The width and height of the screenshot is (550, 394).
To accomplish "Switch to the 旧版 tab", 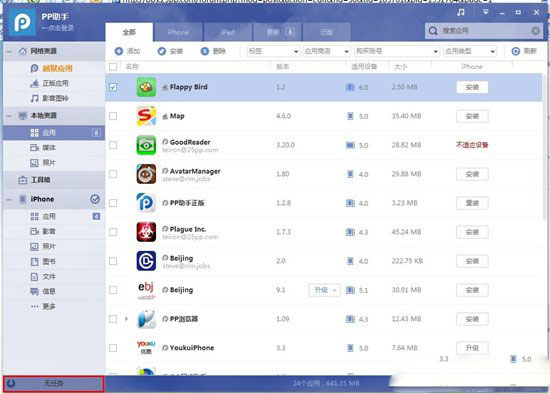I will 326,32.
